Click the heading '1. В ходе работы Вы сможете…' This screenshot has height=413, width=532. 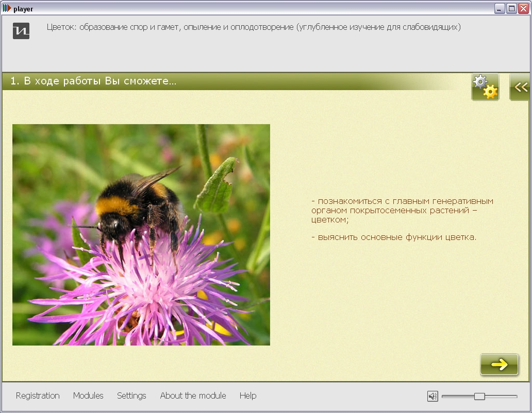(93, 81)
